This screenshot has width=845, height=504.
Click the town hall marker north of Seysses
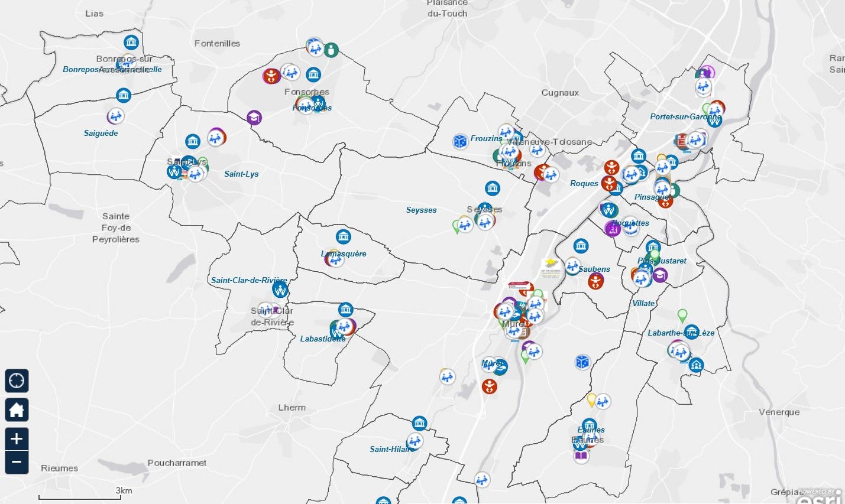pyautogui.click(x=493, y=188)
